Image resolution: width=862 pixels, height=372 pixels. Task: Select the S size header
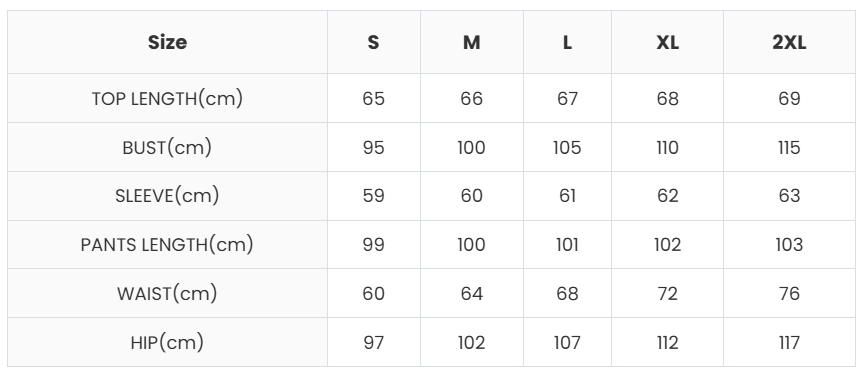pos(373,42)
